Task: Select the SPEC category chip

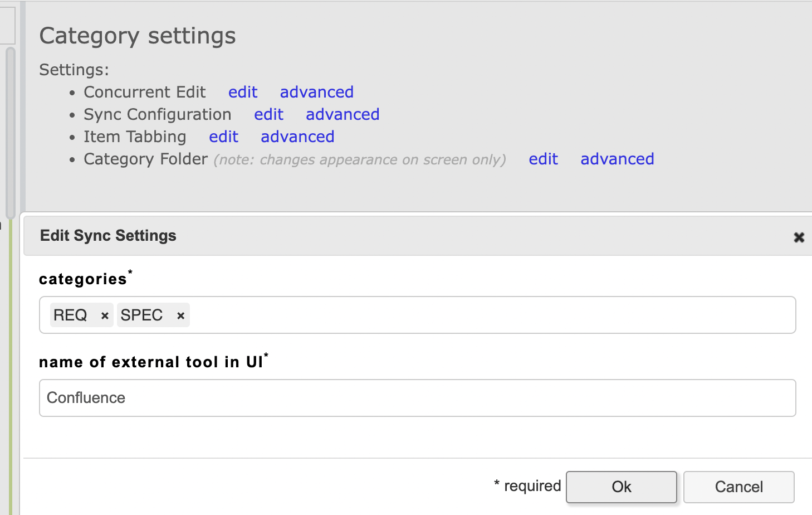Action: click(x=141, y=315)
